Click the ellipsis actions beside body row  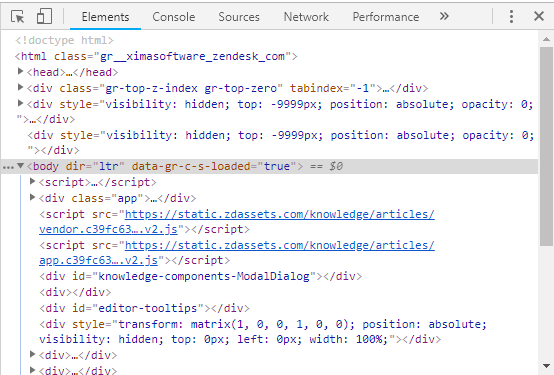point(8,167)
